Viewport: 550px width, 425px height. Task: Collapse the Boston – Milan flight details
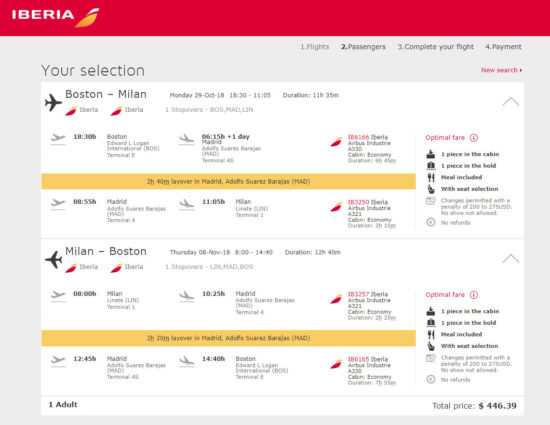(x=510, y=102)
